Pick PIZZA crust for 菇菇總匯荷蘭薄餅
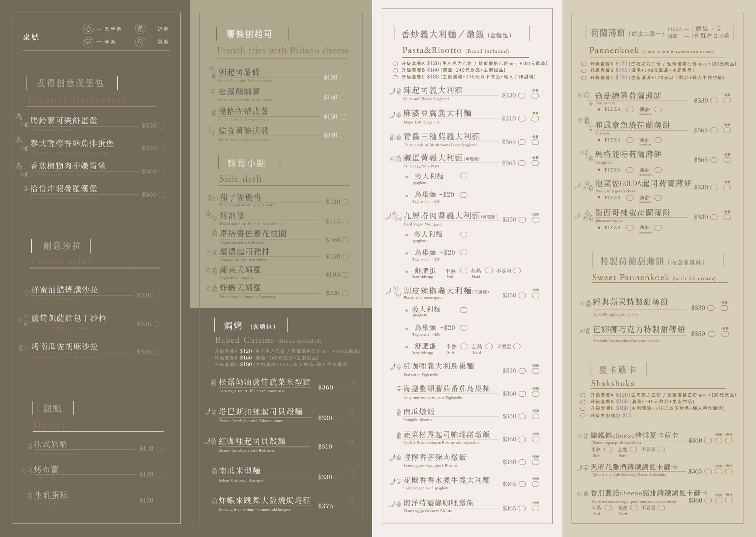The height and width of the screenshot is (537, 756). [x=630, y=109]
